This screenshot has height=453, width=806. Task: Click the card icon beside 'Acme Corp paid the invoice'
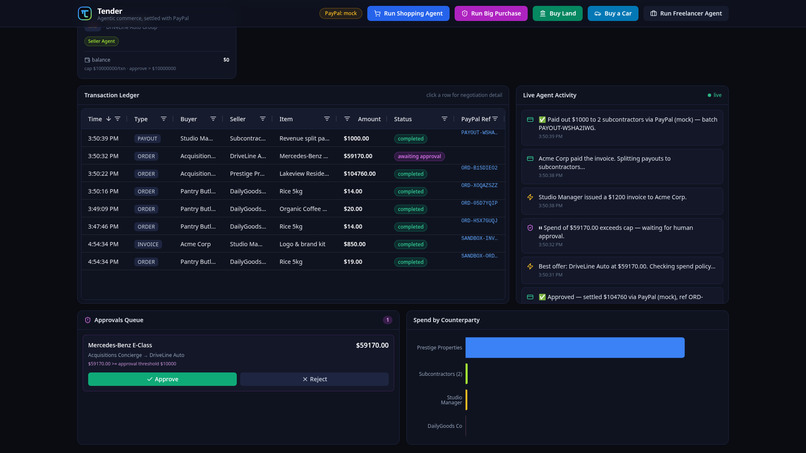tap(530, 159)
